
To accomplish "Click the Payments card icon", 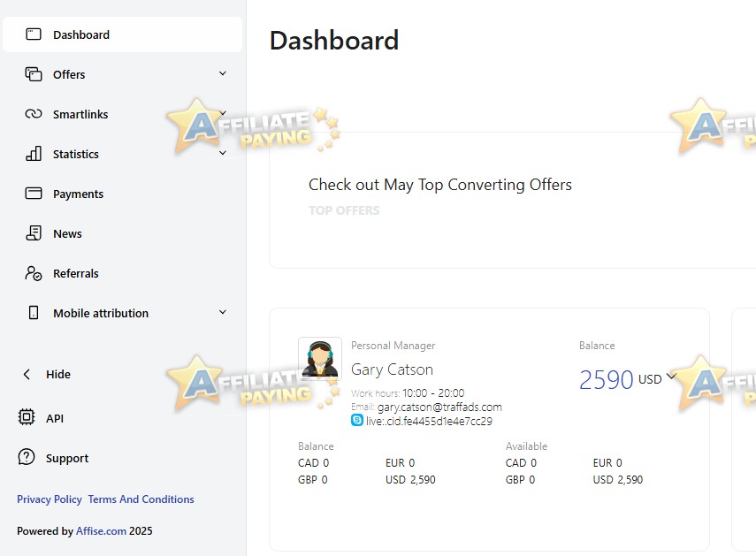I will (x=34, y=194).
